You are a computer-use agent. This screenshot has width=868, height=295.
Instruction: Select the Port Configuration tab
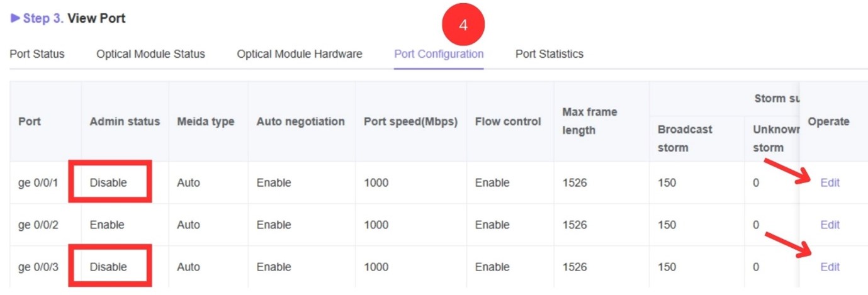pos(439,54)
